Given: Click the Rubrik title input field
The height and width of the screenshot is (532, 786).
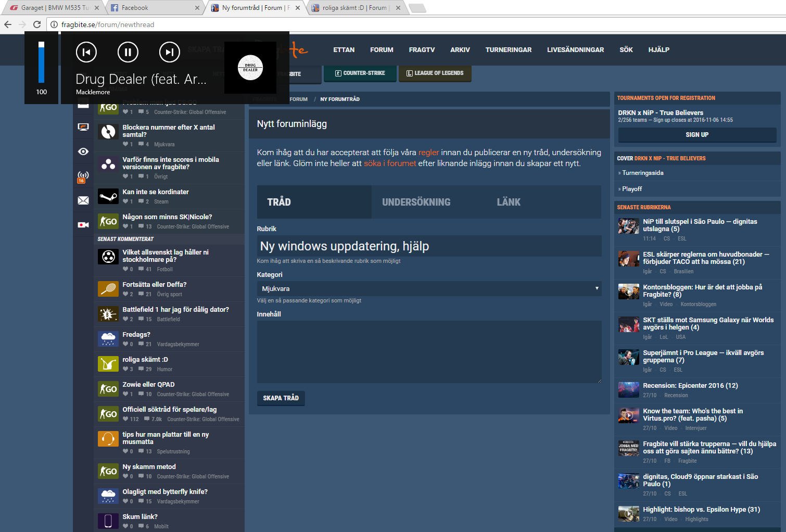Looking at the screenshot, I should pyautogui.click(x=429, y=246).
